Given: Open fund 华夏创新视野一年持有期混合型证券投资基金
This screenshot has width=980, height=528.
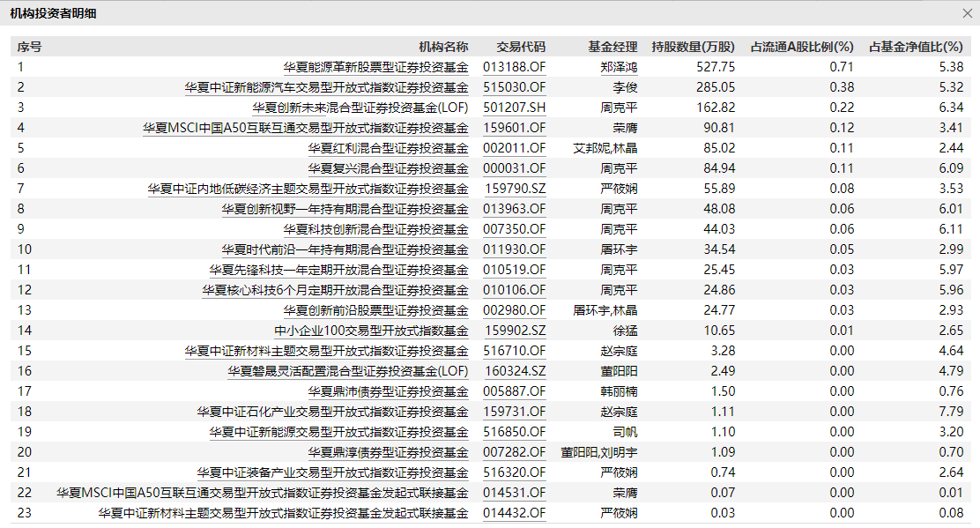Looking at the screenshot, I should click(345, 209).
